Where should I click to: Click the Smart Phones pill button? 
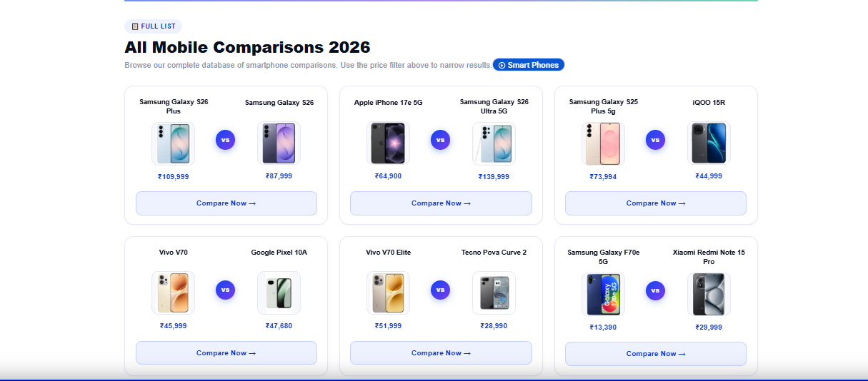(529, 65)
